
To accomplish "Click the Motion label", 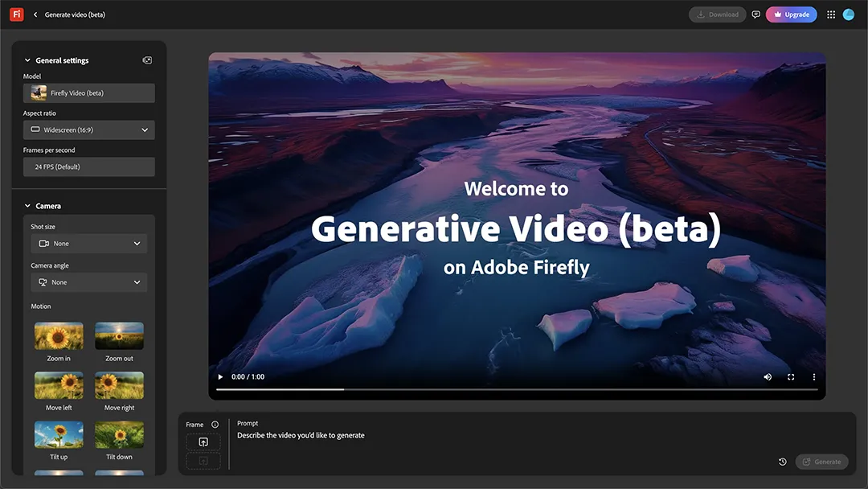I will click(x=41, y=306).
